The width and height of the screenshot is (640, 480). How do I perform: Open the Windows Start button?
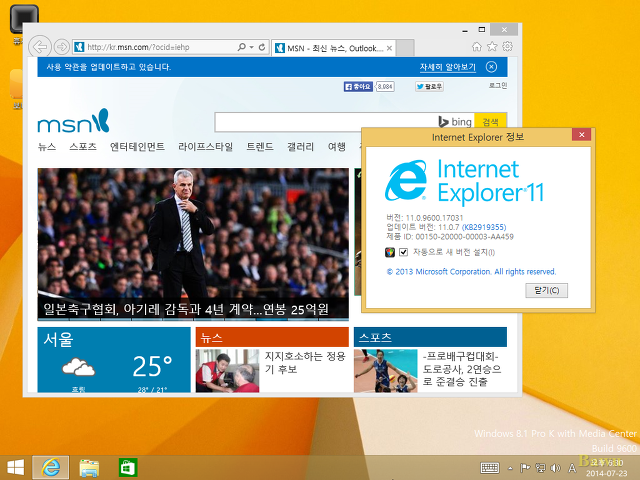click(x=16, y=468)
